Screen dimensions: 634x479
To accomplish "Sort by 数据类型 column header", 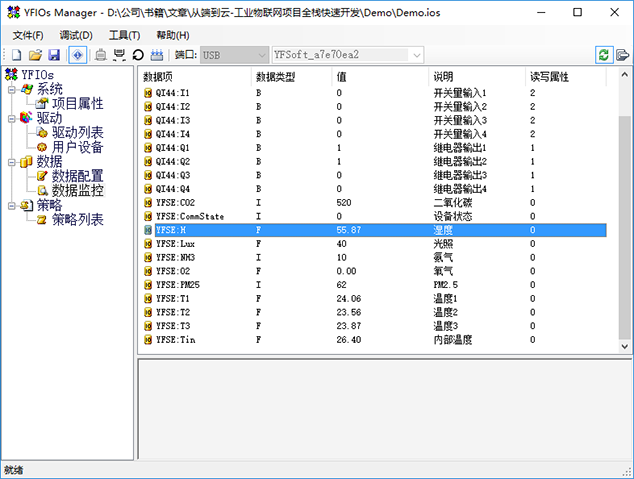I will point(292,77).
